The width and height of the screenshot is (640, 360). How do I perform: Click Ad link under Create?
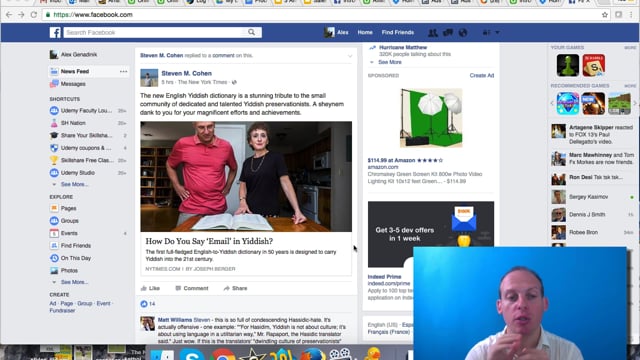53,304
